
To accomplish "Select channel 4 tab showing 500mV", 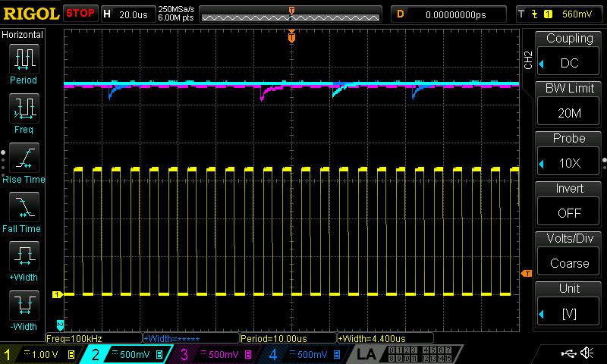I will [x=306, y=354].
